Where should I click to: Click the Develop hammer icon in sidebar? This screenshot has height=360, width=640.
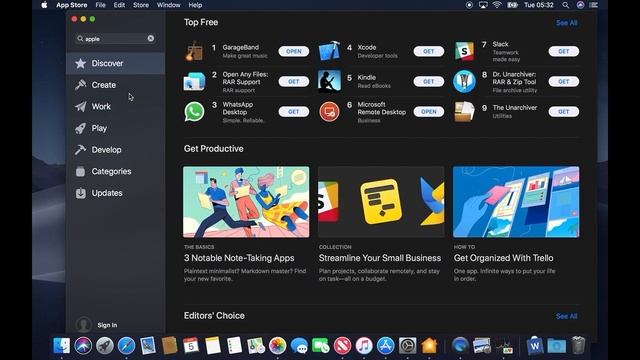pos(80,150)
